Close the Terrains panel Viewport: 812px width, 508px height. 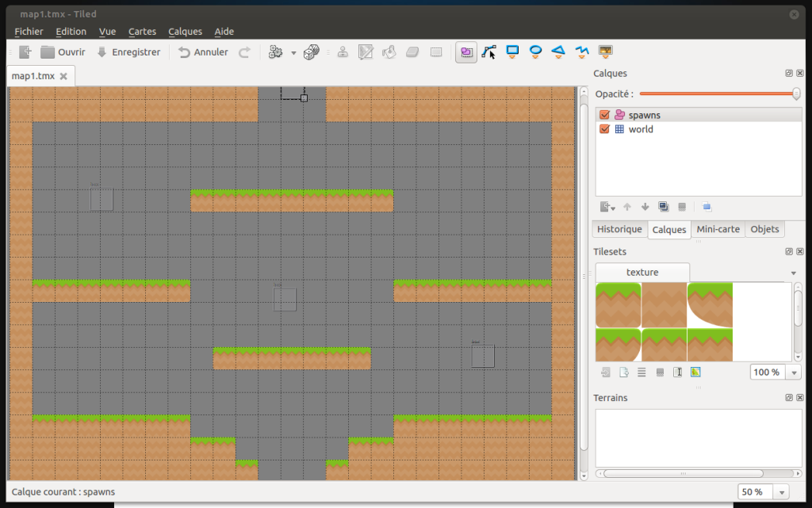(800, 397)
